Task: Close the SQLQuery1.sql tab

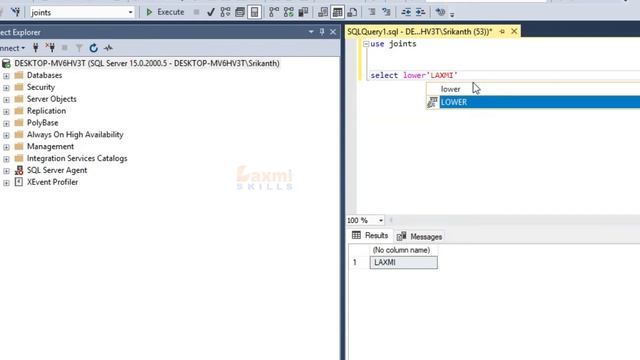Action: (x=514, y=31)
